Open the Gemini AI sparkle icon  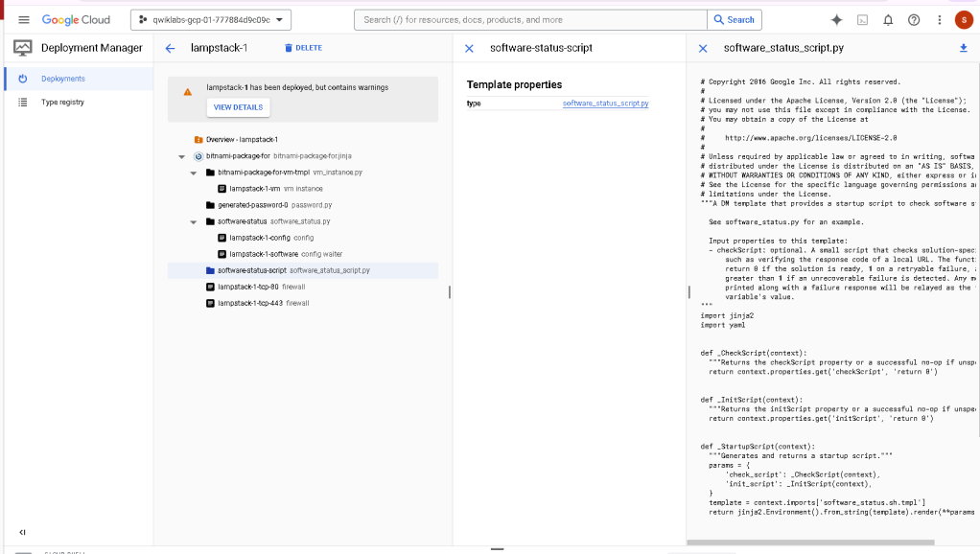point(836,20)
